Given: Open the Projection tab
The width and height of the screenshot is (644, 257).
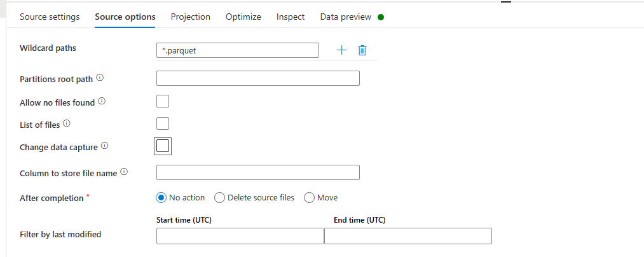Looking at the screenshot, I should coord(190,17).
